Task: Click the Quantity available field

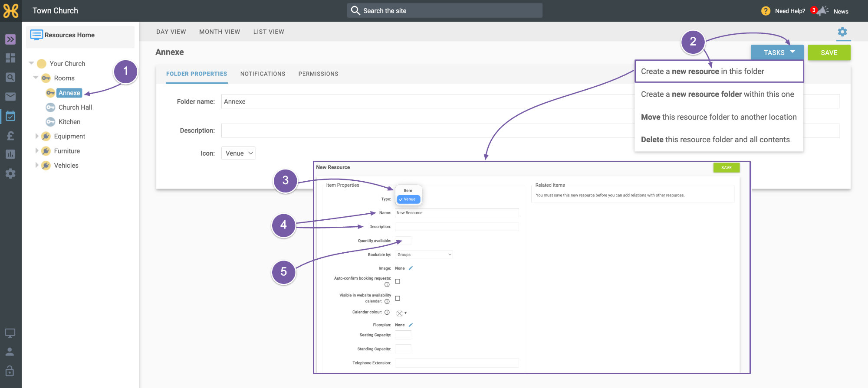Action: point(403,241)
